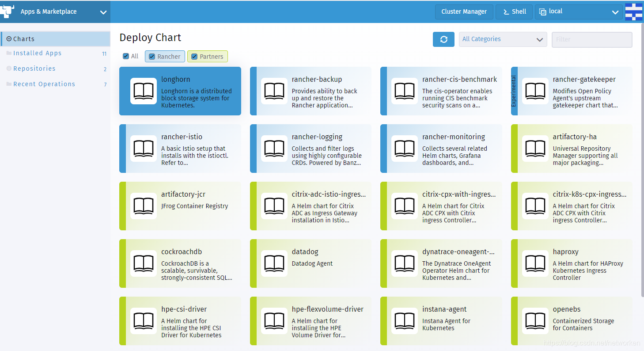Click the rancher-backup chart title text
The height and width of the screenshot is (351, 644).
coord(317,80)
